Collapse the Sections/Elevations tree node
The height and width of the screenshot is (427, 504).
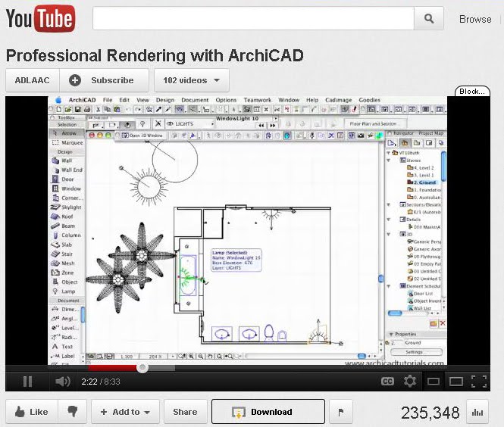389,204
